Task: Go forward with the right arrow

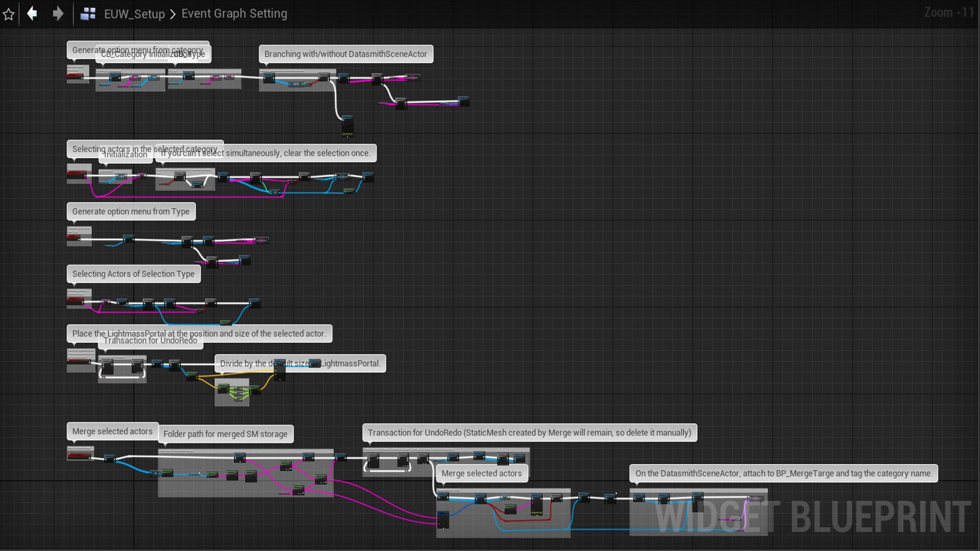Action: pos(58,13)
